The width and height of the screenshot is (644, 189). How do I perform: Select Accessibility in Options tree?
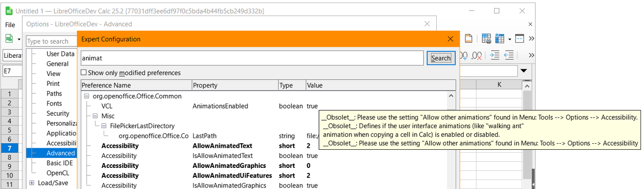tap(61, 143)
